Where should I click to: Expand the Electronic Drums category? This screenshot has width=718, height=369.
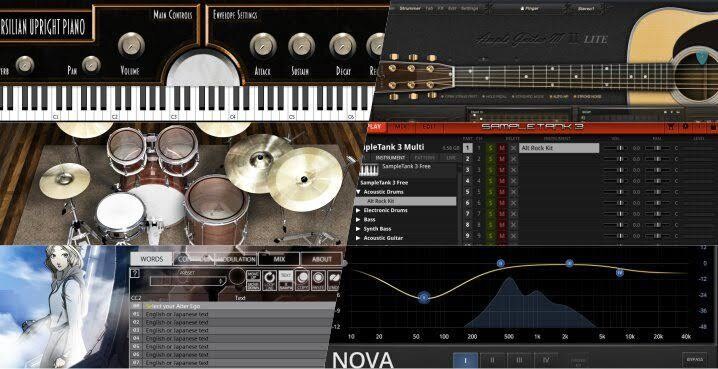click(359, 210)
